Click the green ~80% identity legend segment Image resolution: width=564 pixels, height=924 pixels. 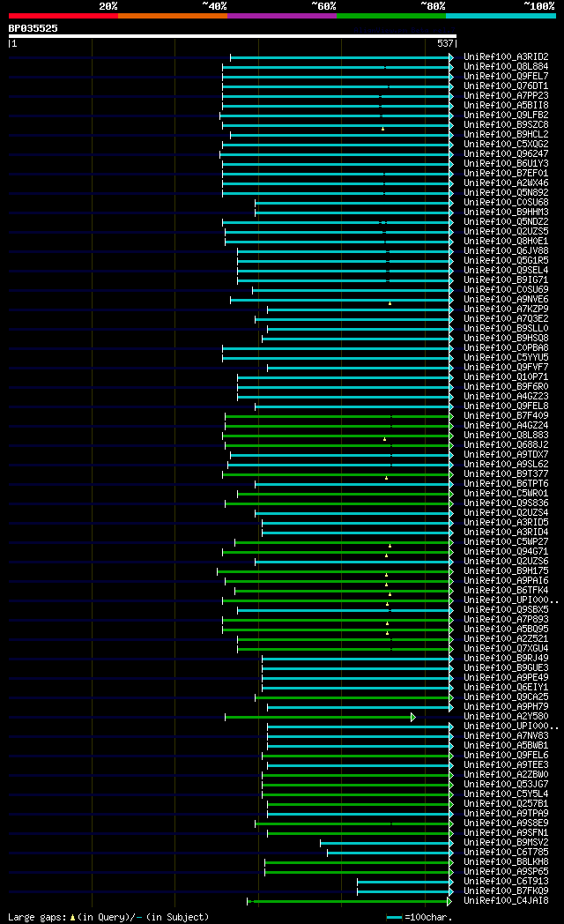[391, 16]
